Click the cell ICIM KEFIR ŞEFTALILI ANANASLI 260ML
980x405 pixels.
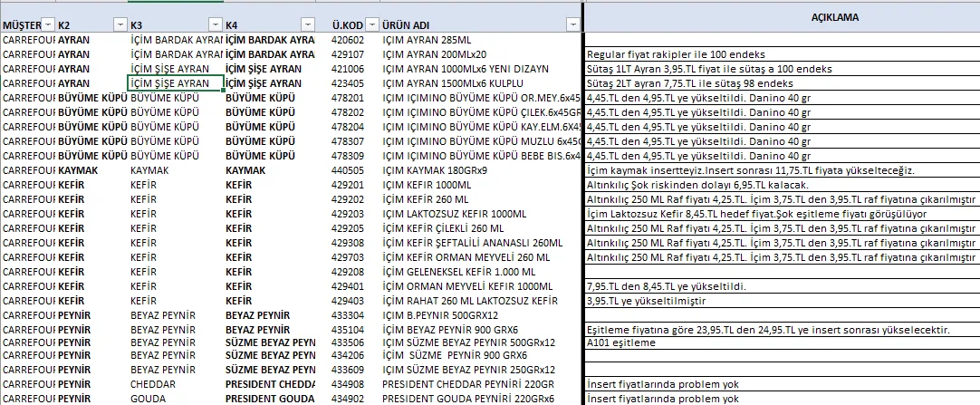[473, 243]
